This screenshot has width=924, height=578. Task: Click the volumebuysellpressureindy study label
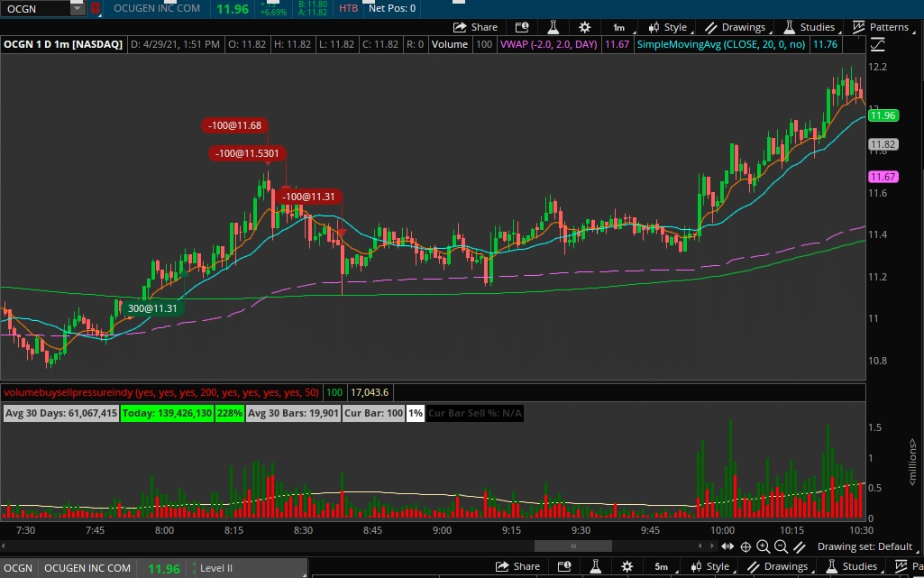(x=161, y=392)
